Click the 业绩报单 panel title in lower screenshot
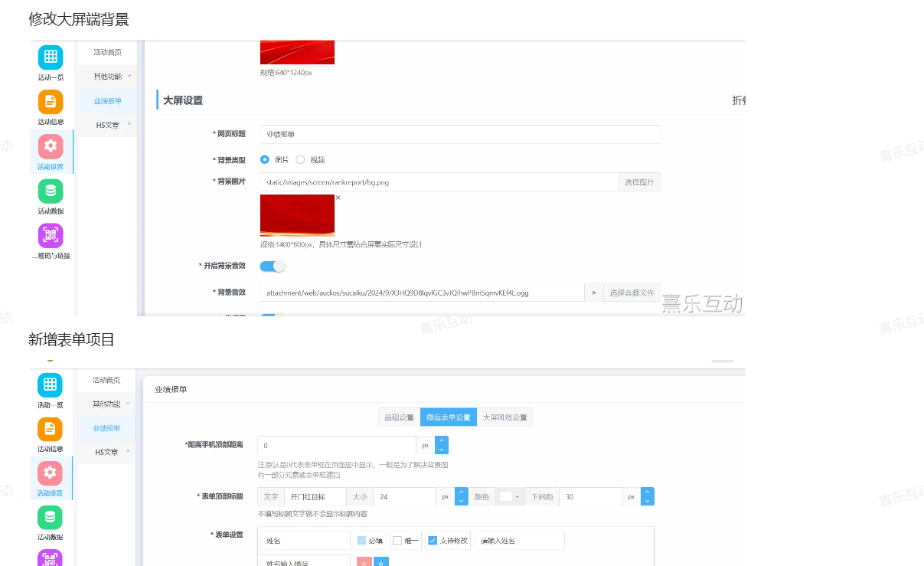924x566 pixels. [171, 389]
